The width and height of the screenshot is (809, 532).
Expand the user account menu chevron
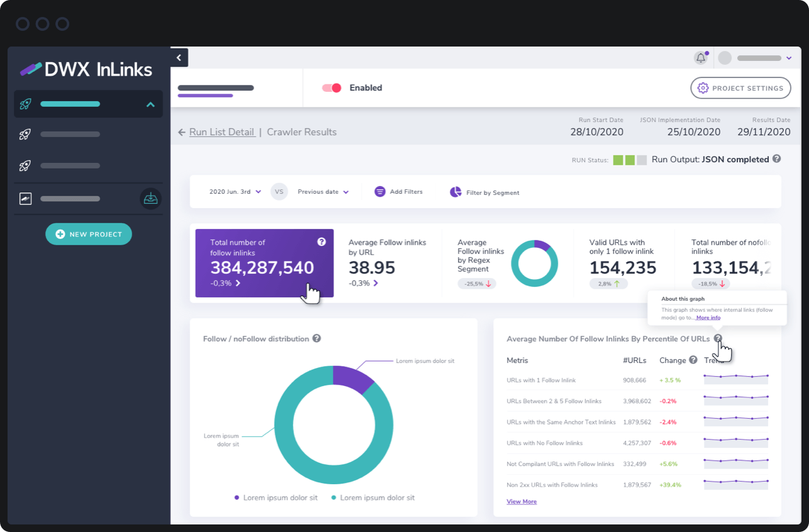(x=789, y=58)
